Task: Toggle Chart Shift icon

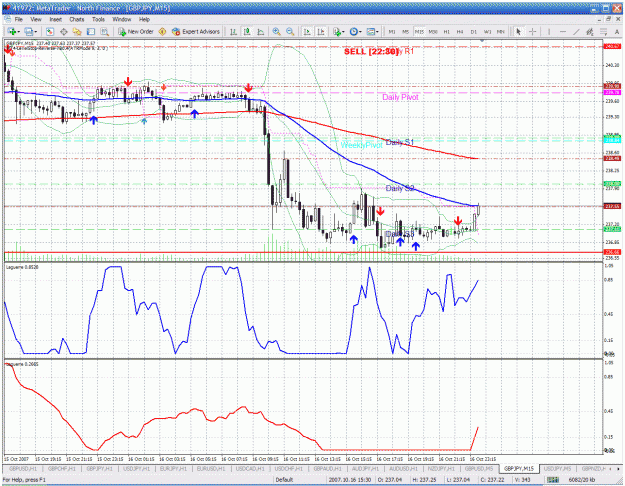Action: click(x=321, y=31)
